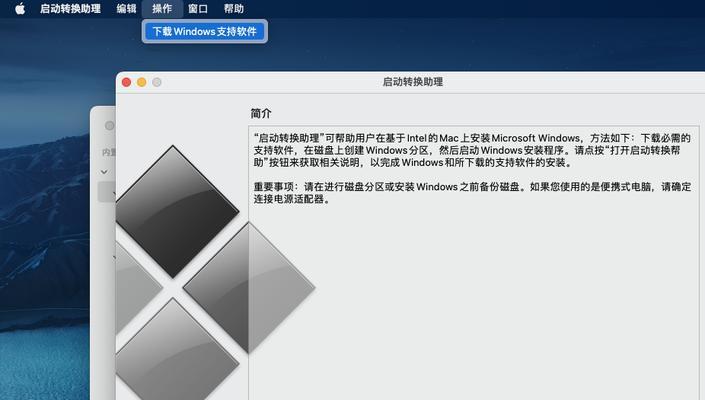The image size is (705, 400).
Task: Click the 重要事项 warning paragraph
Action: (x=472, y=192)
